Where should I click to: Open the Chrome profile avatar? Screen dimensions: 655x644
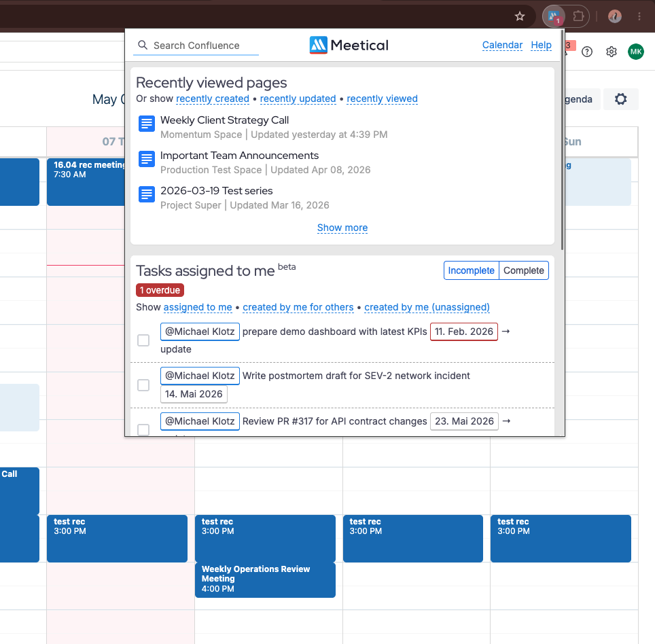(614, 16)
